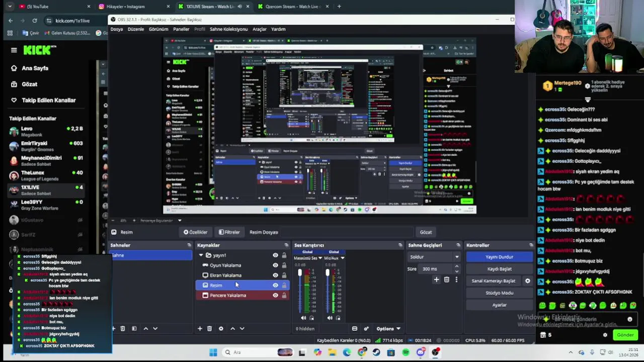Open Discord from the taskbar
The width and height of the screenshot is (644, 362).
421,352
